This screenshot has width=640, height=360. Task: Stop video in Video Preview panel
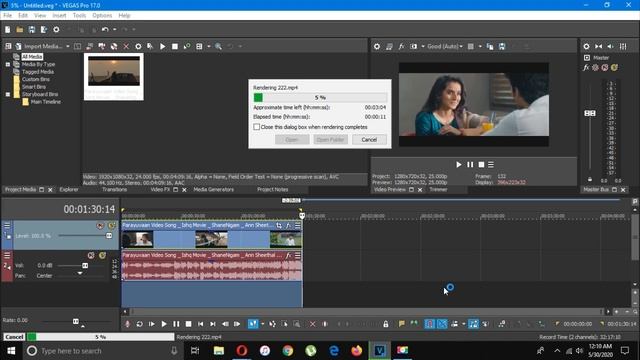tap(481, 164)
